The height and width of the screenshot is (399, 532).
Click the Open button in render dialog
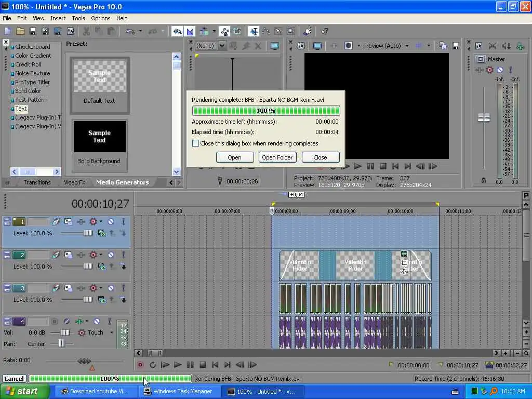[234, 157]
